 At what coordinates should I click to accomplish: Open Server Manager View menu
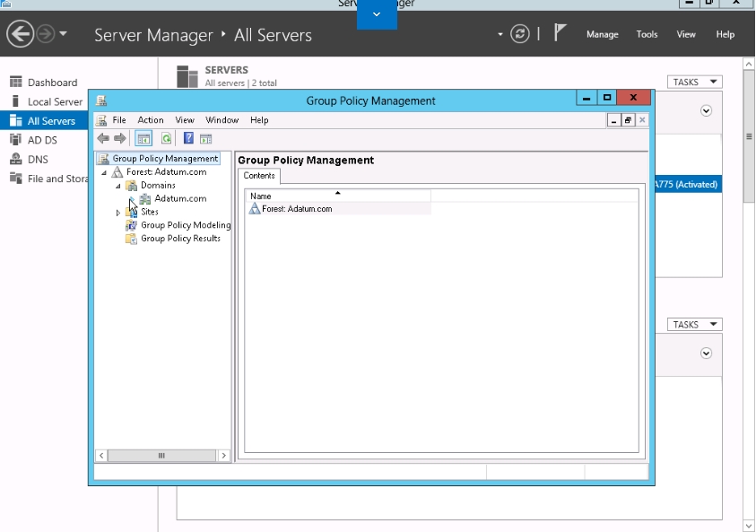coord(686,34)
